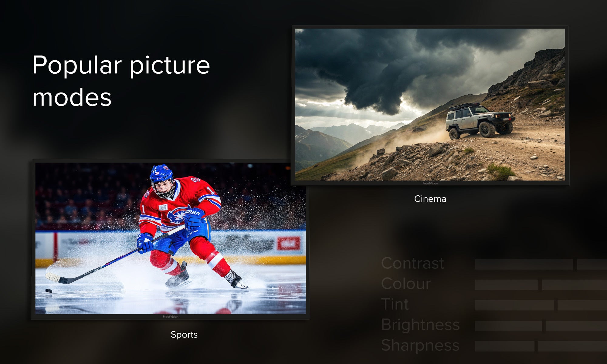The image size is (607, 364).
Task: Click the Popular picture modes heading
Action: click(x=121, y=81)
